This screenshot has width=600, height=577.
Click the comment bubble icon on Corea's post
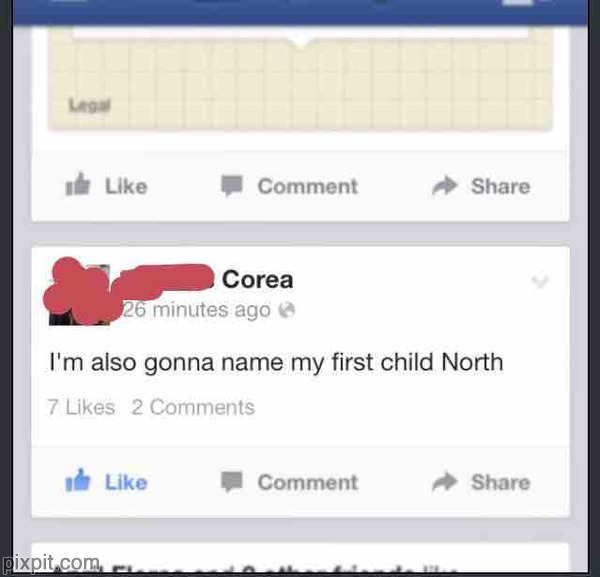tap(232, 481)
